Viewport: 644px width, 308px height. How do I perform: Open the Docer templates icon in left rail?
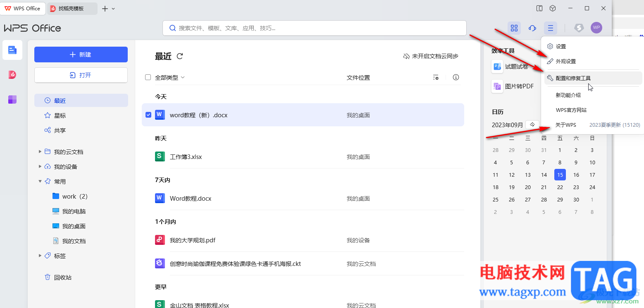(12, 75)
